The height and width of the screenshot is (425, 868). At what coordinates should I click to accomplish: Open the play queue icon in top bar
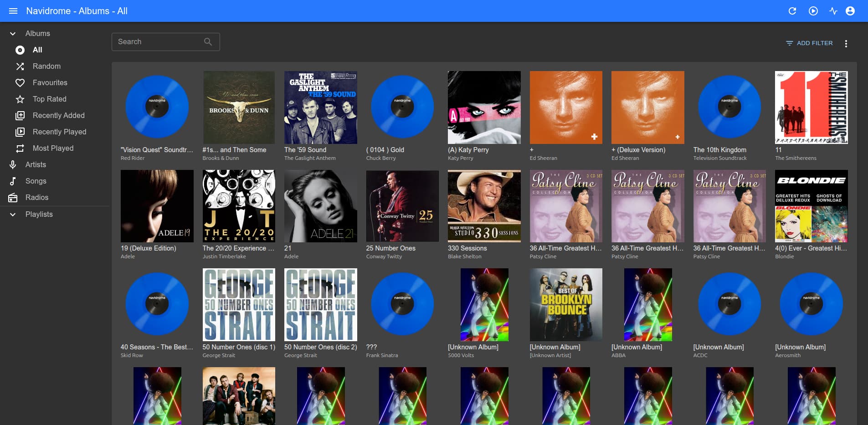click(813, 11)
